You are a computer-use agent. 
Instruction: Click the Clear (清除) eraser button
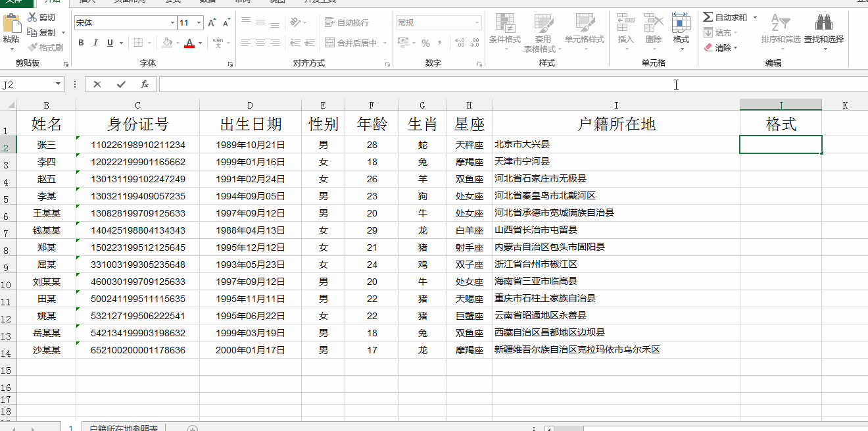[x=717, y=47]
